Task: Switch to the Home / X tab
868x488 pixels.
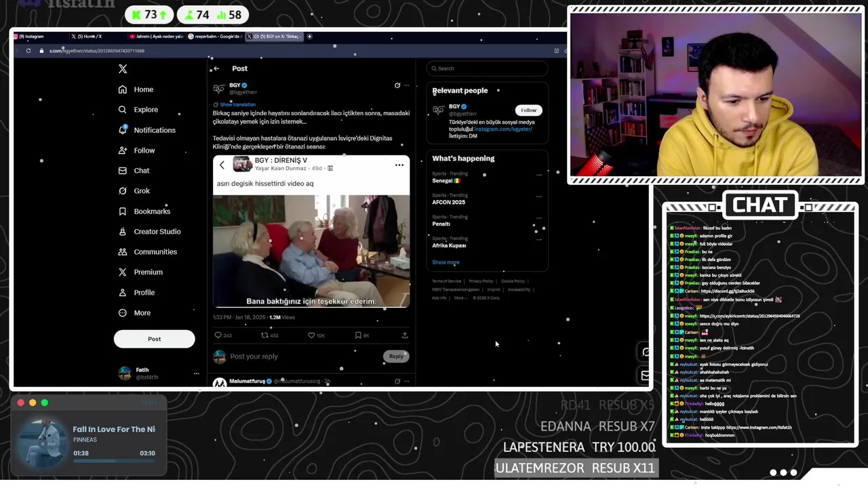Action: click(x=97, y=37)
